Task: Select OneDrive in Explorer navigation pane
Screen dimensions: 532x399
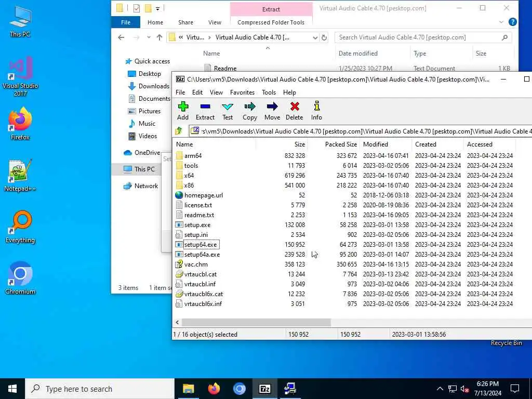Action: click(142, 153)
